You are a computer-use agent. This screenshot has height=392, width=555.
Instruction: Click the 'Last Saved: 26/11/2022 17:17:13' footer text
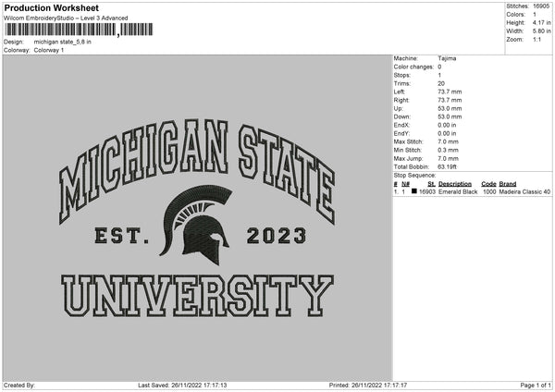pyautogui.click(x=182, y=386)
